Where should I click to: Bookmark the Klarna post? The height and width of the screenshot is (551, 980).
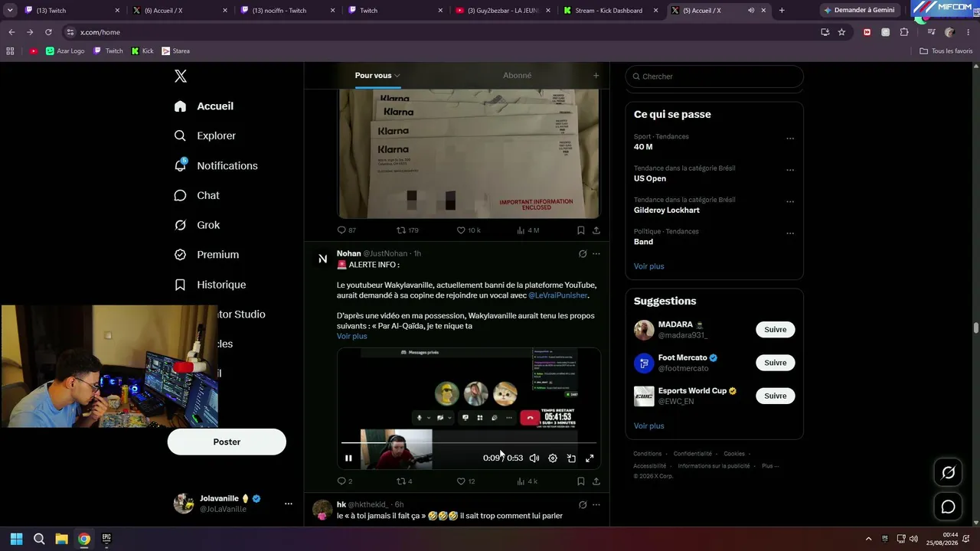(581, 230)
